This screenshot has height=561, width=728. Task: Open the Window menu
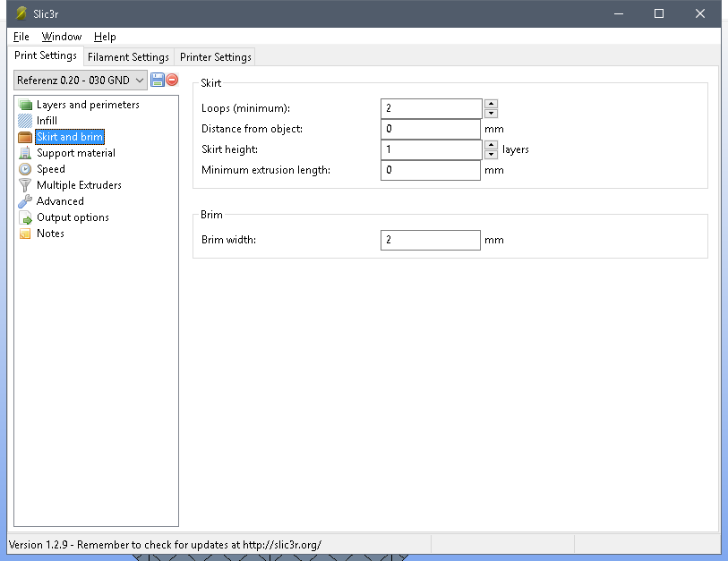(x=61, y=37)
